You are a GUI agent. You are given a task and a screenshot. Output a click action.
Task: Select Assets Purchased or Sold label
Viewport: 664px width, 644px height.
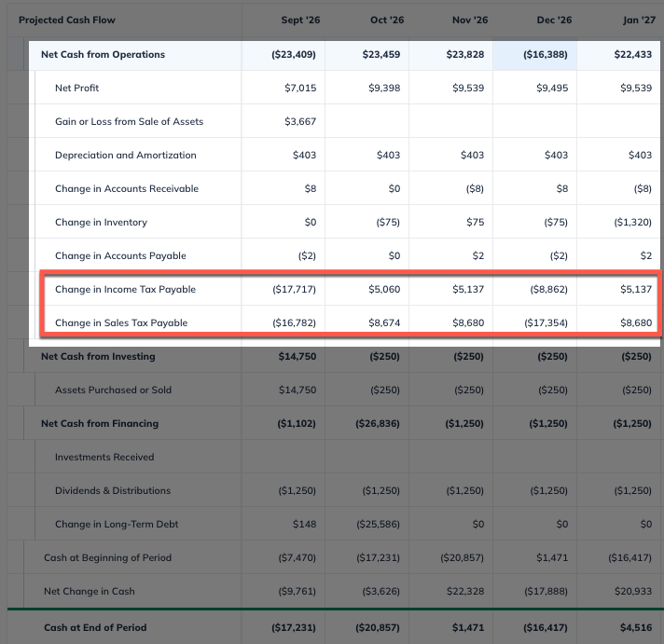point(113,391)
